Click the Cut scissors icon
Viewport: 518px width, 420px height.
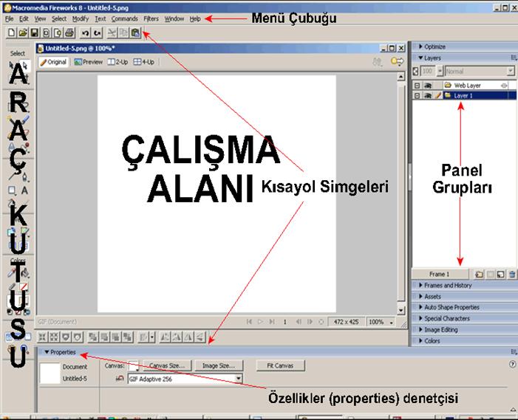[112, 32]
